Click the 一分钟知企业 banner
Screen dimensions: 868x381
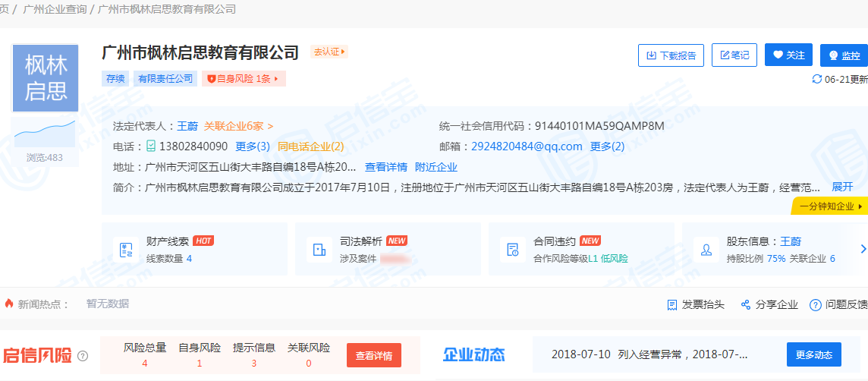click(830, 206)
